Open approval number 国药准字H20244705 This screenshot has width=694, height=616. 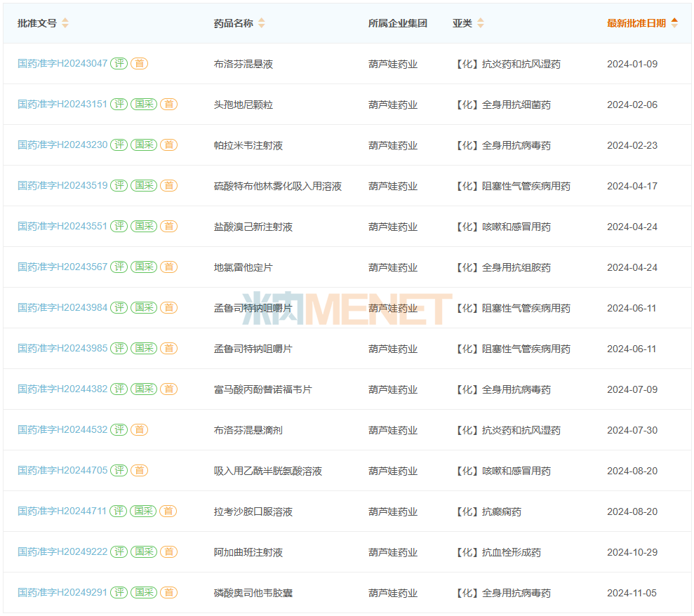[x=62, y=471]
